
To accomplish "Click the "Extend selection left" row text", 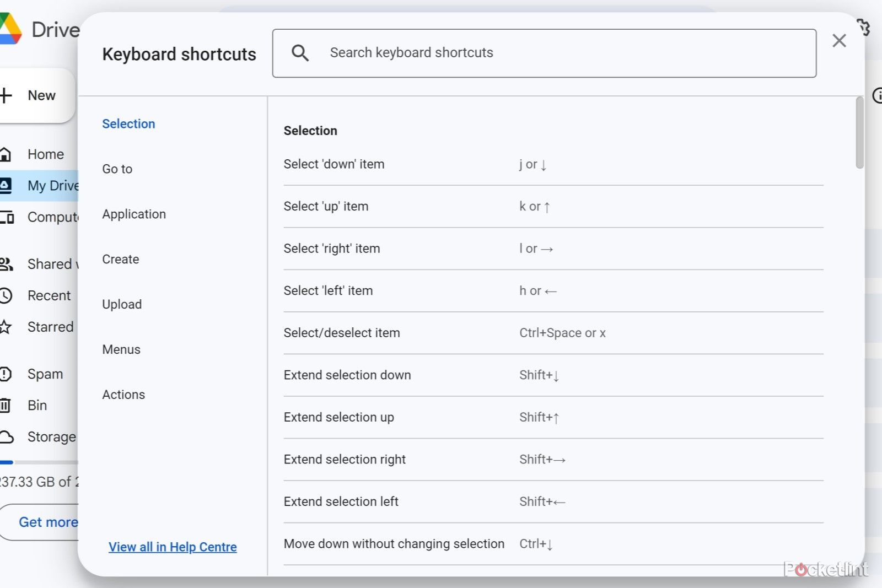I will tap(341, 501).
